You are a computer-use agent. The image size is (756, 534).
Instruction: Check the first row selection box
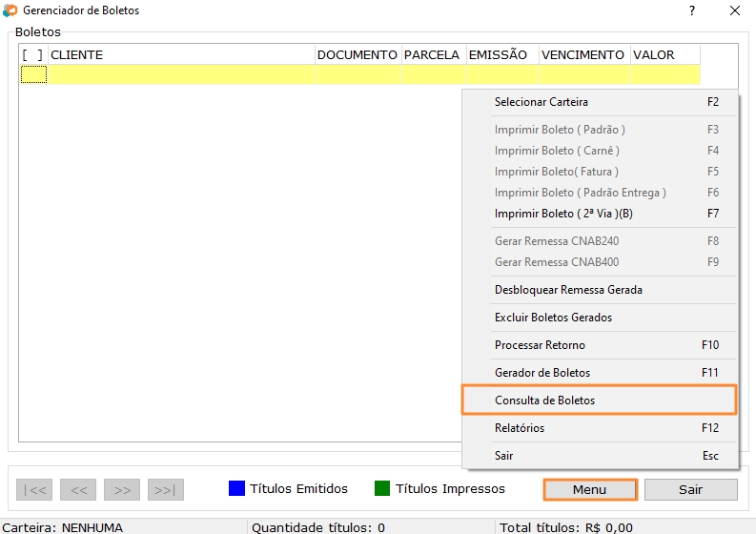[x=33, y=74]
